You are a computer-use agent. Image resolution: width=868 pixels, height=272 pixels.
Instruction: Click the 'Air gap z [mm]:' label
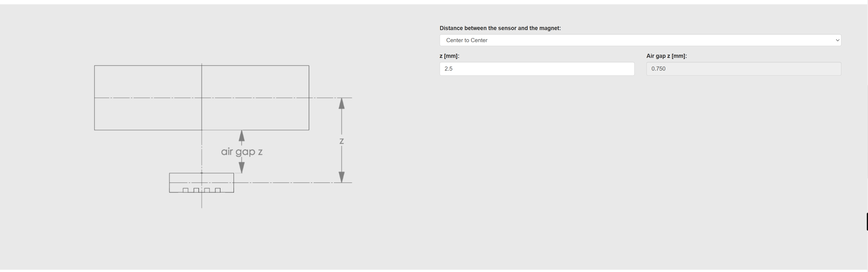[x=666, y=56]
